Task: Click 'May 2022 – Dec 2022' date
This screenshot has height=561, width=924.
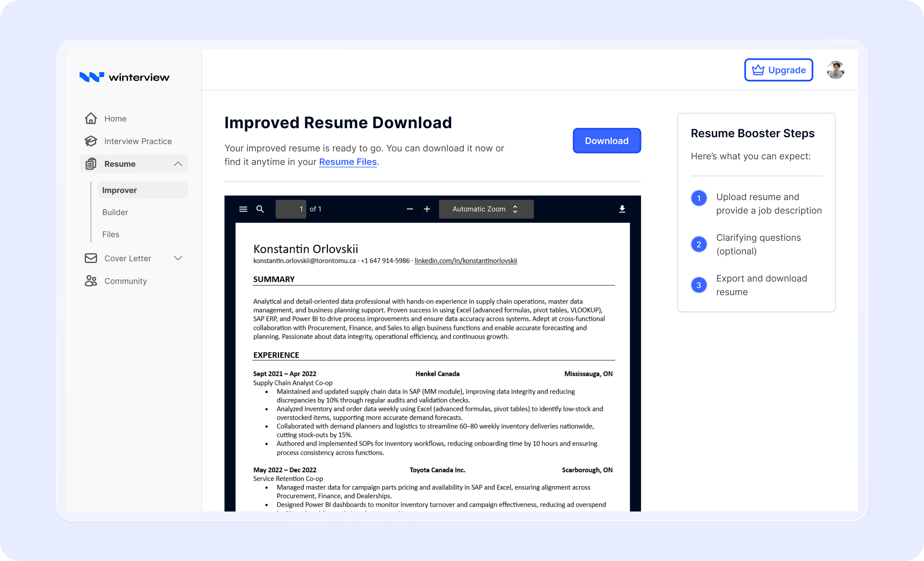Action: [285, 470]
